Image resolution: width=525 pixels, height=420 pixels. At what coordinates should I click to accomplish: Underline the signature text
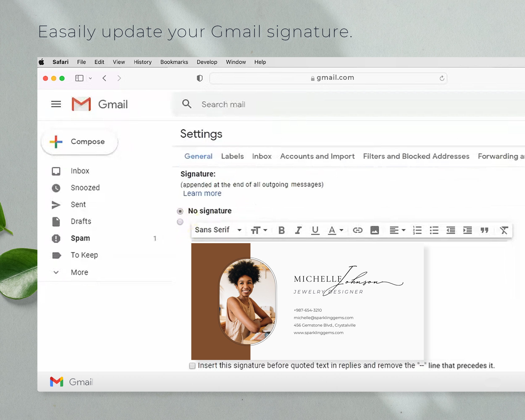[315, 230]
